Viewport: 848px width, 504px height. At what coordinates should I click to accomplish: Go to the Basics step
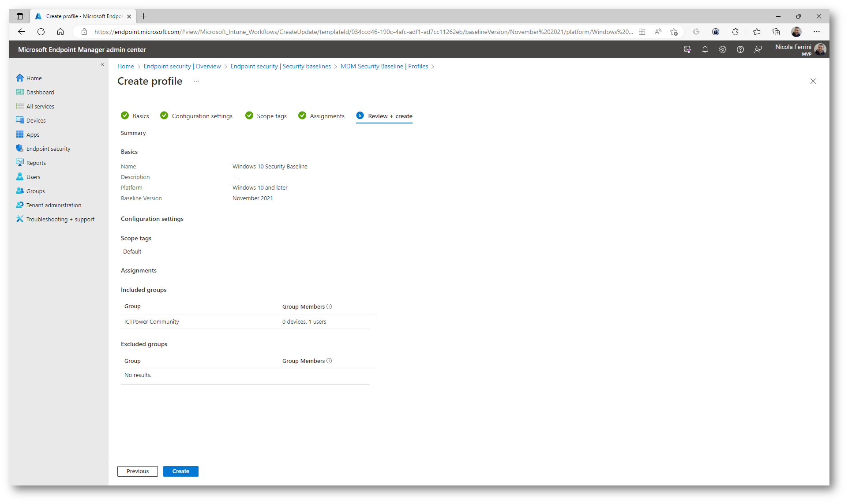135,116
